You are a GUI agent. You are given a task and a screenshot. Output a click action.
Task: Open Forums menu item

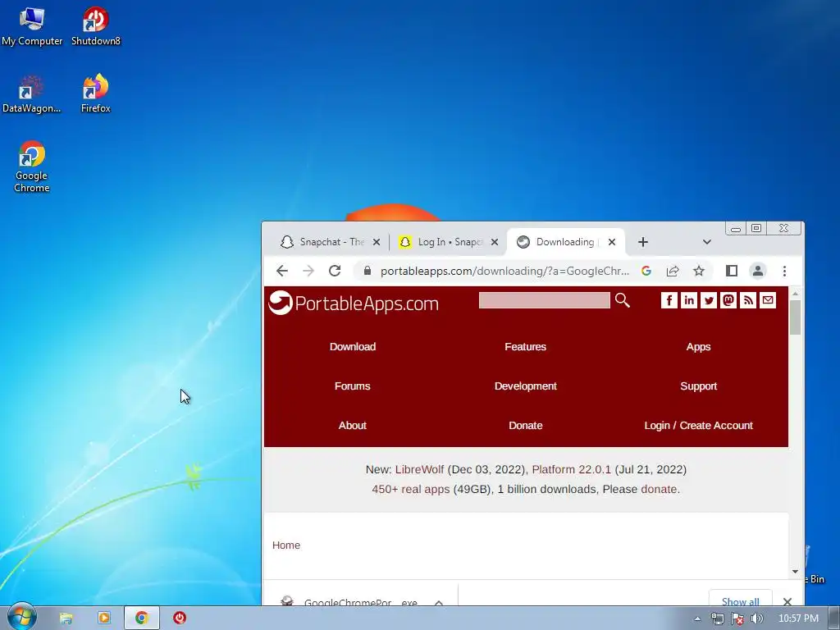tap(353, 386)
